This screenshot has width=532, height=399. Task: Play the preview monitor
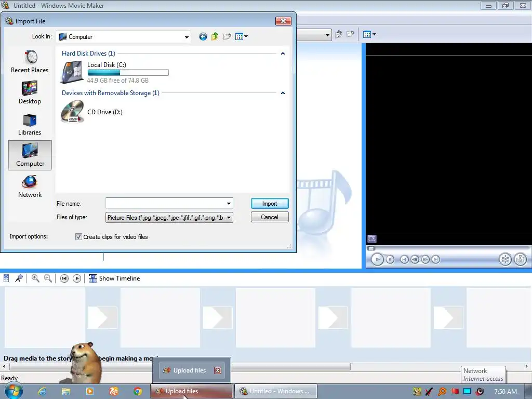(x=377, y=260)
